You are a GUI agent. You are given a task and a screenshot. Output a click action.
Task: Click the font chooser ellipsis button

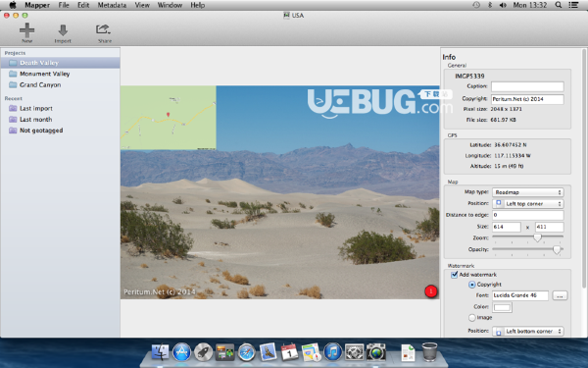point(560,296)
